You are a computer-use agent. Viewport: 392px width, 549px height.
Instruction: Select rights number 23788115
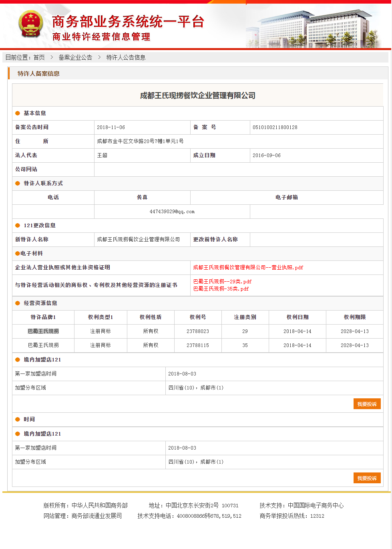pyautogui.click(x=198, y=345)
